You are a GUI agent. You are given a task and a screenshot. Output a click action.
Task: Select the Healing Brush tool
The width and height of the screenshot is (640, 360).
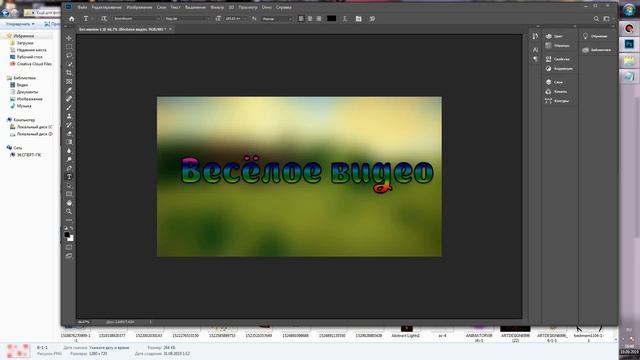(x=69, y=99)
